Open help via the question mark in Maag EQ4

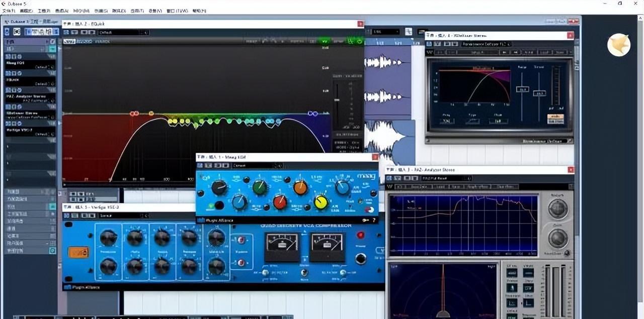click(374, 220)
